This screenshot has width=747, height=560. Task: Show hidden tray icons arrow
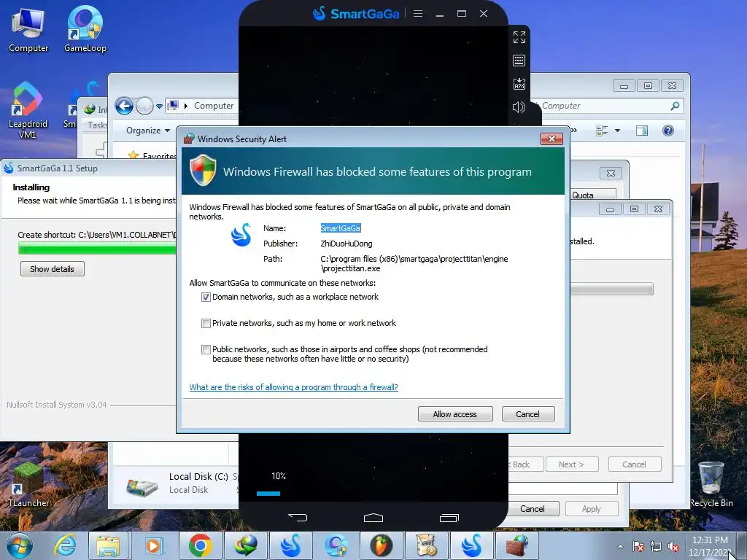(620, 547)
